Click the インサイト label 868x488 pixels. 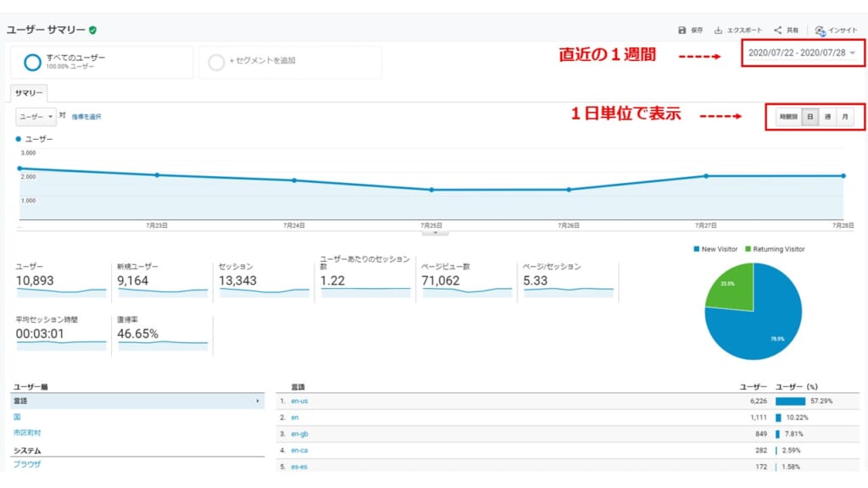[x=843, y=30]
